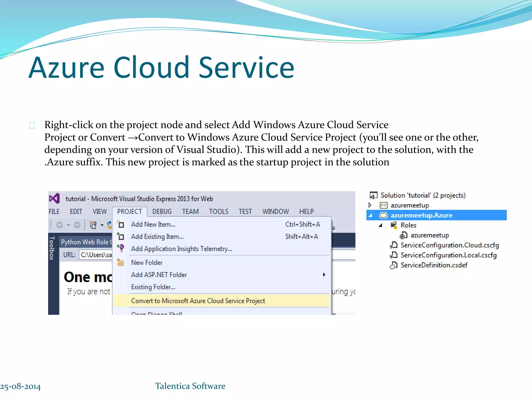
Task: Expand Add ASP.NET Folder submenu
Action: coord(222,275)
